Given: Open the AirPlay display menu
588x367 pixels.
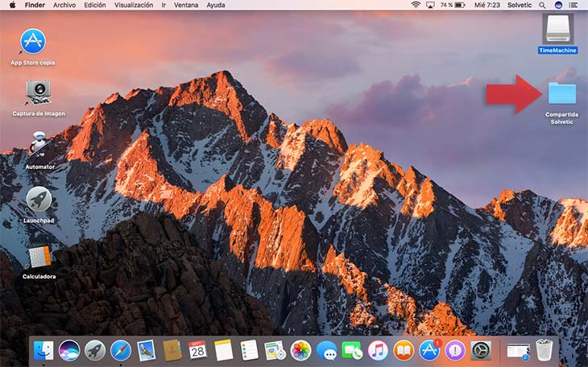Looking at the screenshot, I should click(x=430, y=5).
